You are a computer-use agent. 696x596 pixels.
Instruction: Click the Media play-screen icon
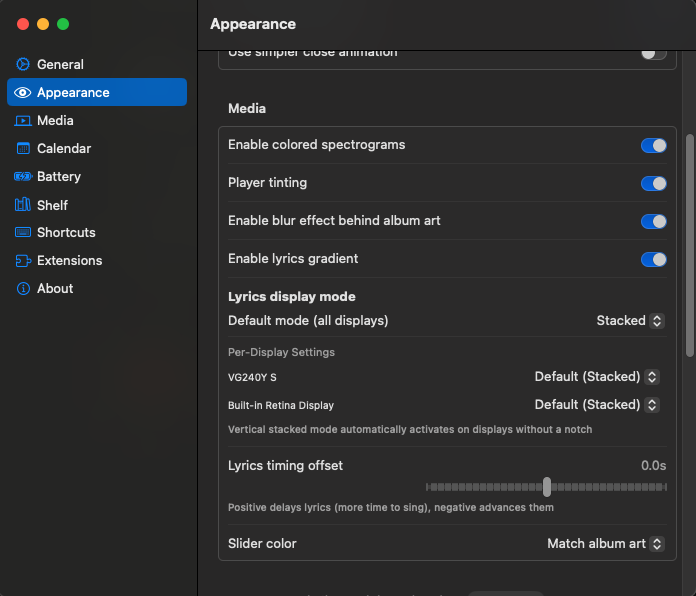[x=23, y=121]
